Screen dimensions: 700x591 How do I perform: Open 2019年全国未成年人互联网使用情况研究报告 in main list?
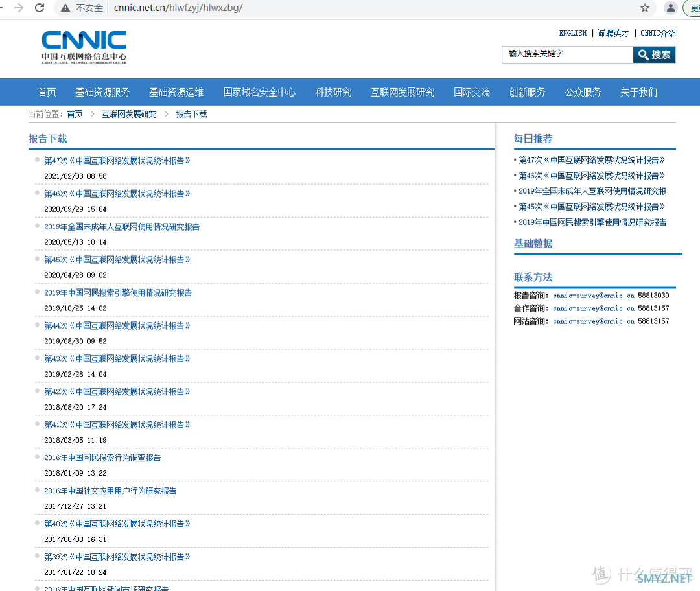[122, 227]
